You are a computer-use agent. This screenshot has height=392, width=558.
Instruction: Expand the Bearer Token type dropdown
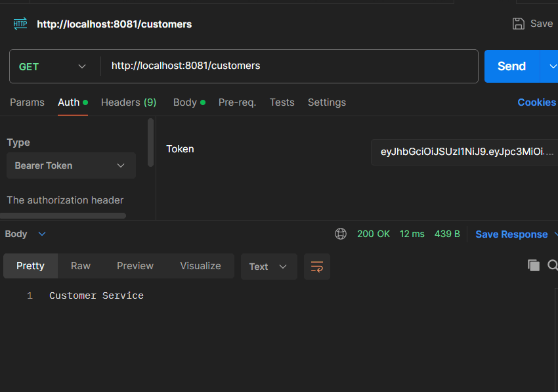pyautogui.click(x=71, y=165)
